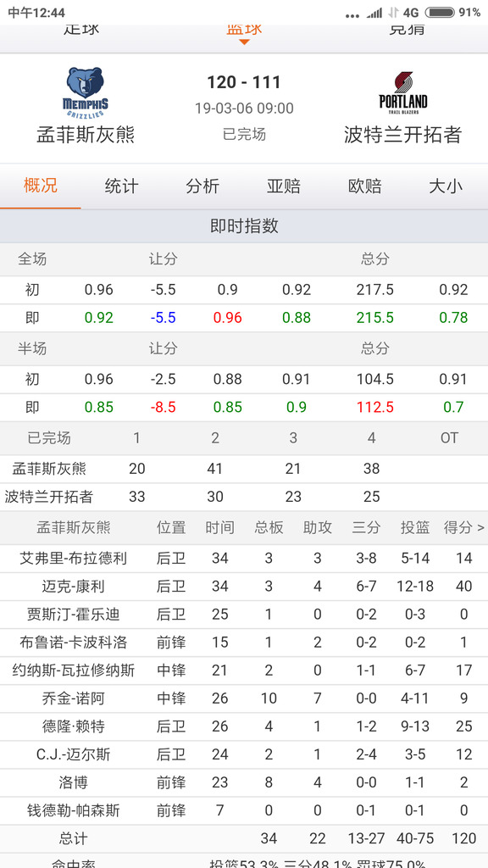Select player row 钱德勒-帕森斯
The width and height of the screenshot is (488, 868).
coord(244,811)
